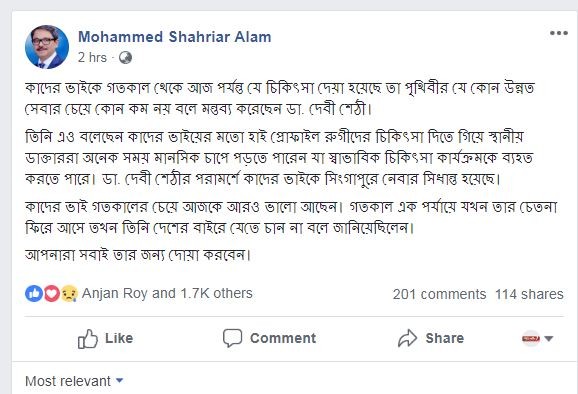Click the page avatar beside Share
Viewport: 578px width, 394px height.
pyautogui.click(x=531, y=338)
